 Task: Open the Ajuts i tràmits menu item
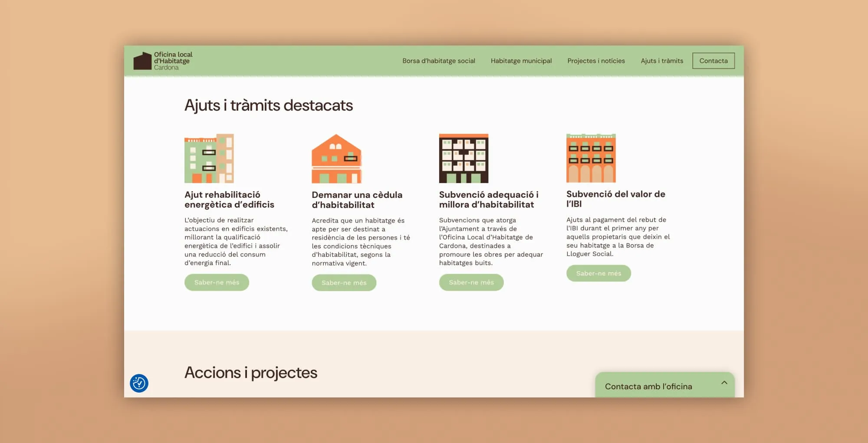click(662, 61)
